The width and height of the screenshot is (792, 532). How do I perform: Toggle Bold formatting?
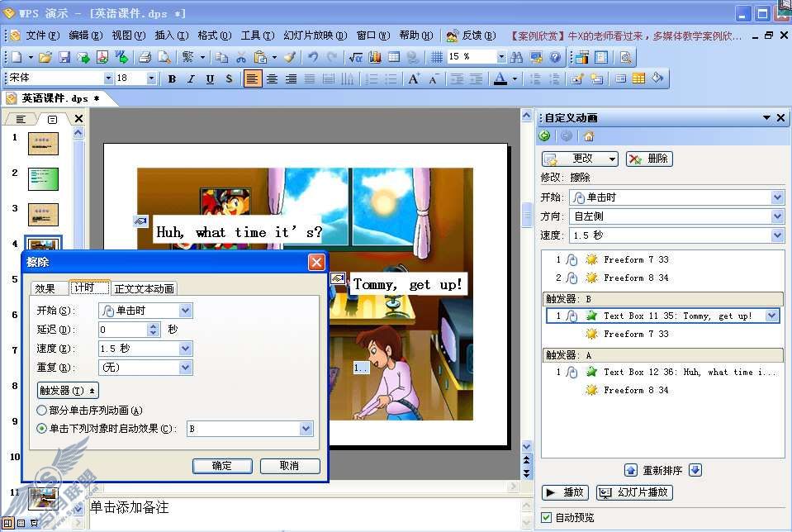point(173,78)
